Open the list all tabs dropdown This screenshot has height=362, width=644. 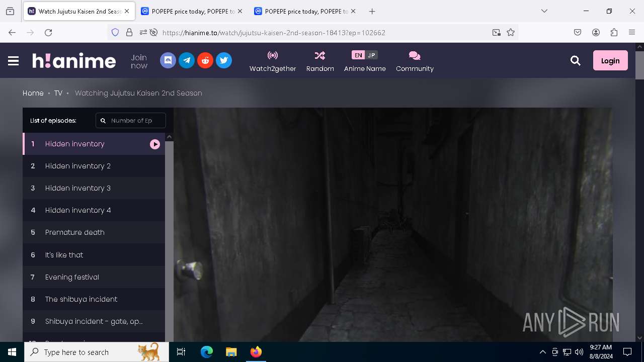[x=544, y=11]
